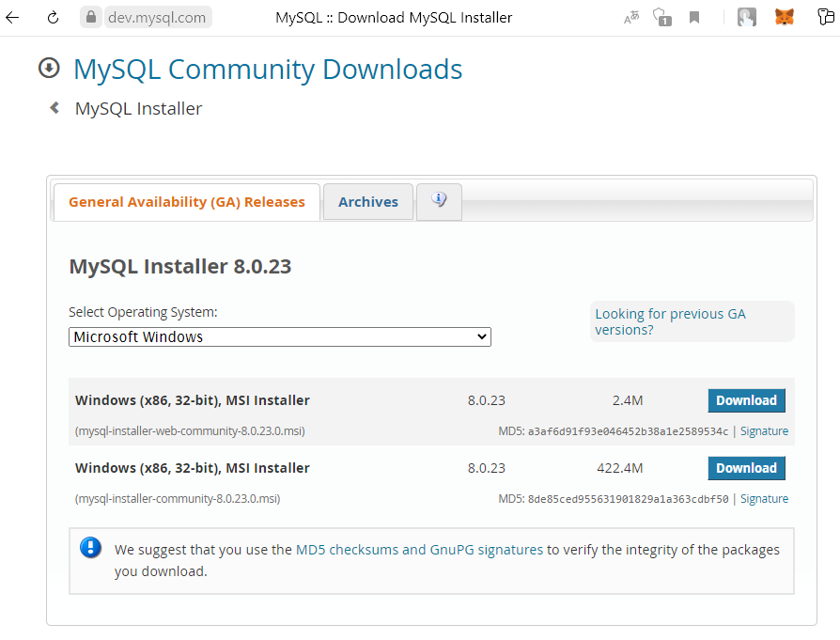Open the MetaMask fox extension icon
The image size is (840, 640).
[785, 17]
